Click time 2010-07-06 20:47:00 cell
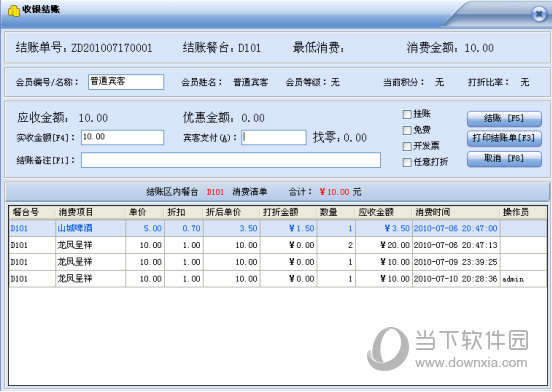552x392 pixels. (x=456, y=228)
